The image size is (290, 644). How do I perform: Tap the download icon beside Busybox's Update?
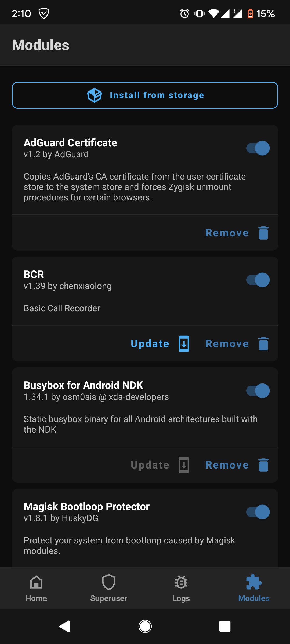click(x=184, y=465)
